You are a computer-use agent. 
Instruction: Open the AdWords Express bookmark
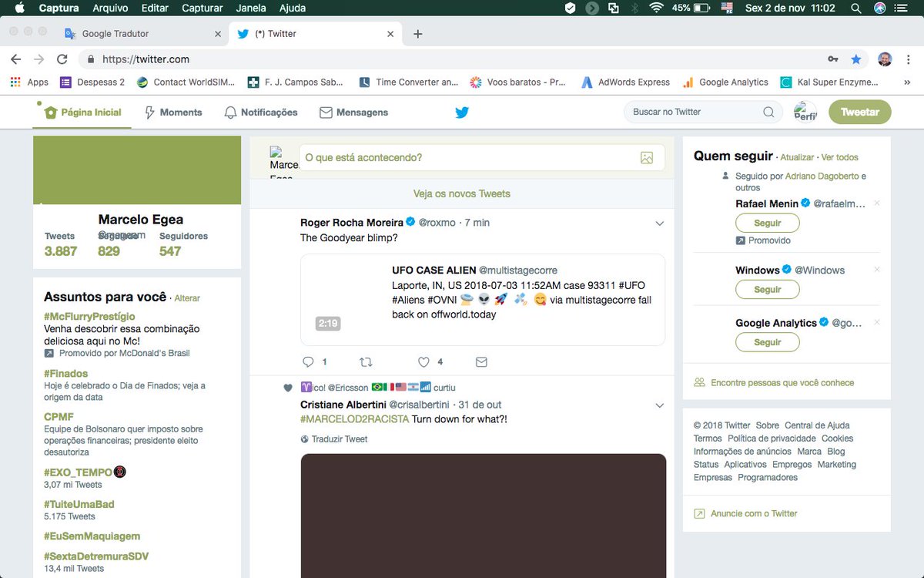click(625, 82)
